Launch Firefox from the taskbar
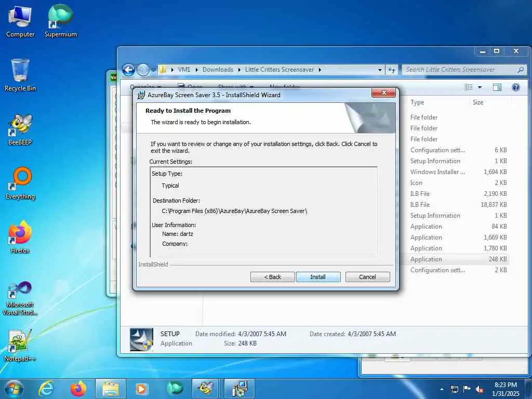Screen dimensions: 532x399 [78, 389]
